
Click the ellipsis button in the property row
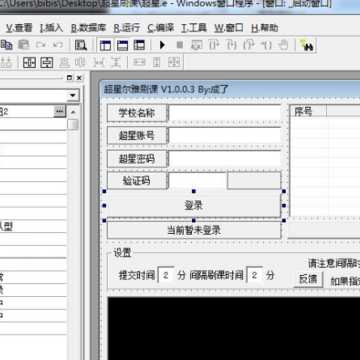[x=60, y=111]
